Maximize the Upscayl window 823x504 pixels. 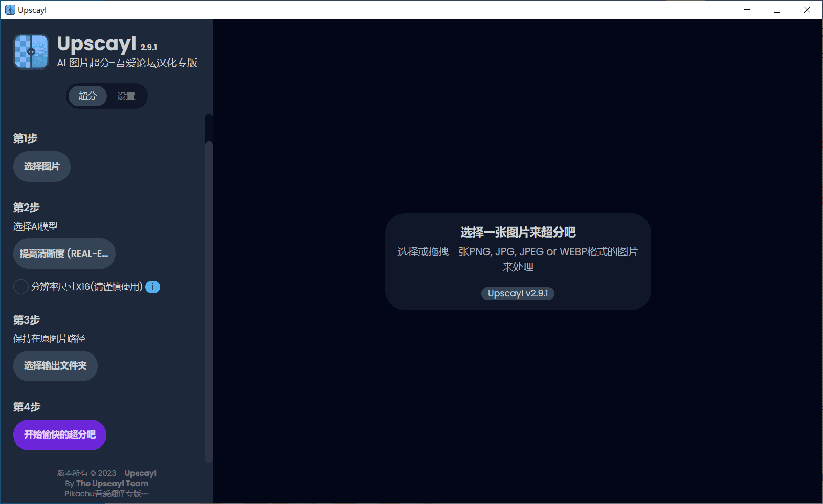coord(777,10)
